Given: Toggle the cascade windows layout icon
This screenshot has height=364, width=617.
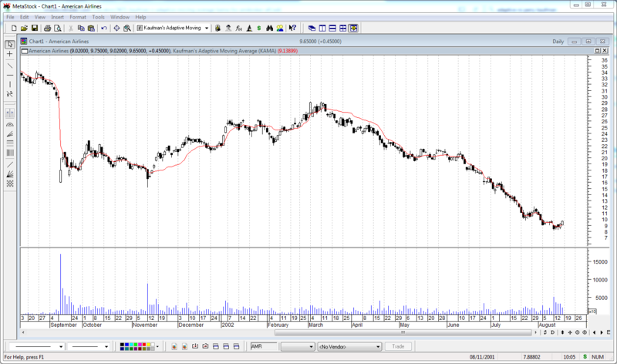Looking at the screenshot, I should (x=312, y=28).
